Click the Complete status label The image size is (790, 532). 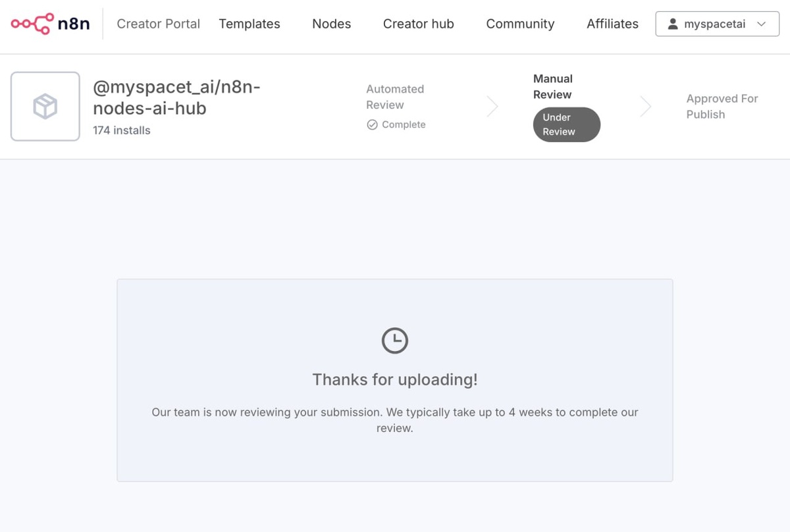coord(404,124)
